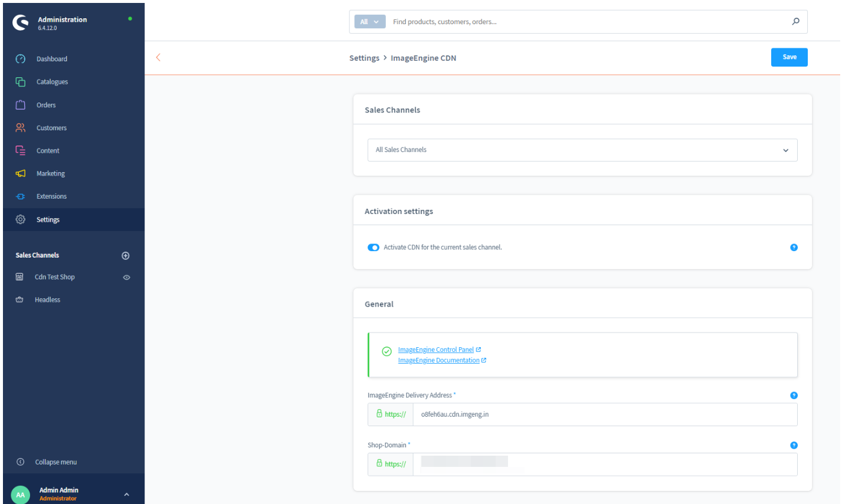Click the external link icon beside Documentation
This screenshot has height=504, width=842.
(484, 360)
